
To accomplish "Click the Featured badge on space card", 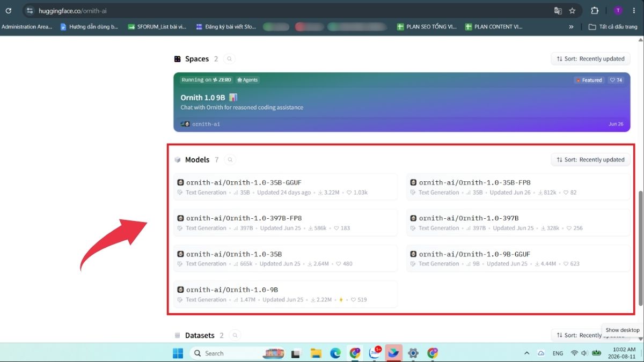I will tap(589, 80).
